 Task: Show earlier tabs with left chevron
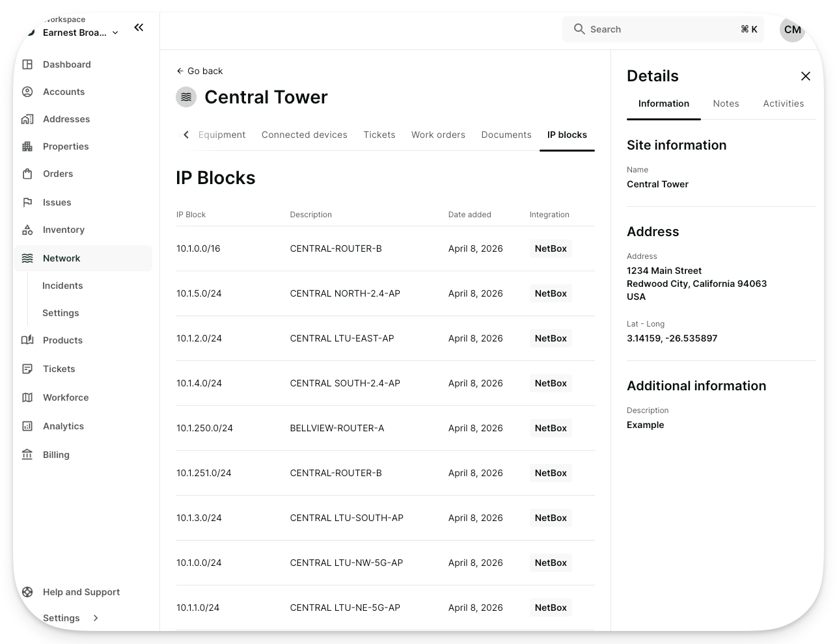click(186, 135)
